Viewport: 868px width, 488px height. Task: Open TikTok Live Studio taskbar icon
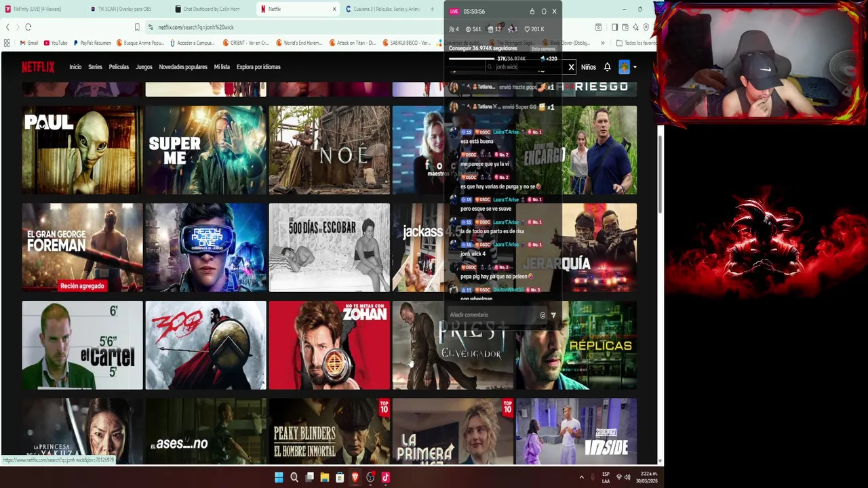pos(385,477)
